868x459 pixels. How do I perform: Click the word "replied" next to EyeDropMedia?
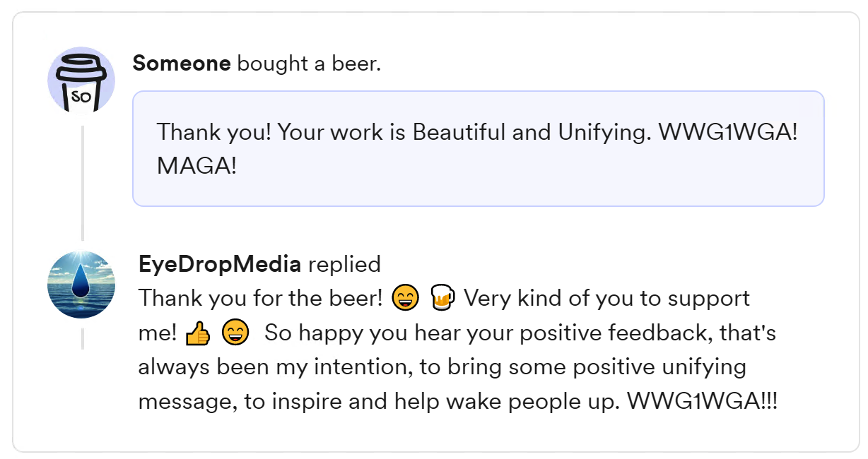pos(344,264)
